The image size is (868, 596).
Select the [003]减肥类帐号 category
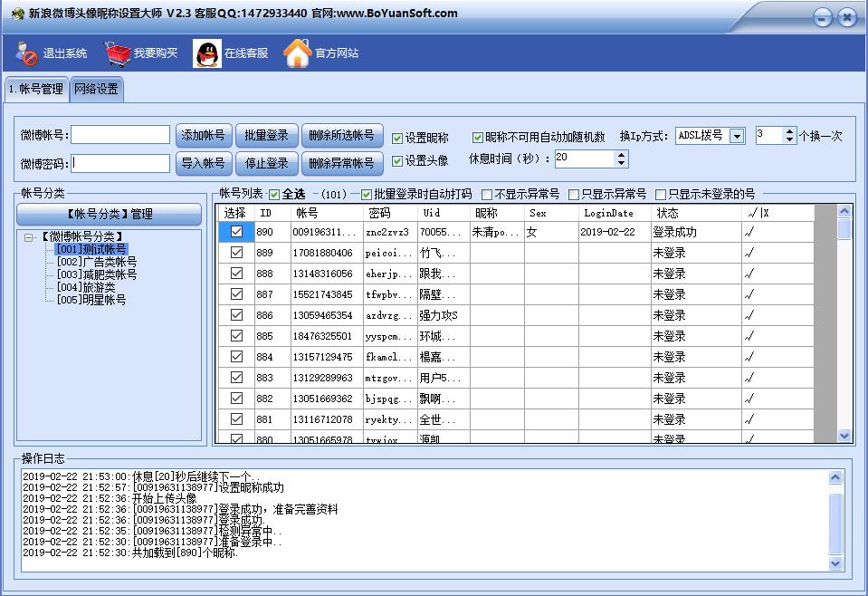(x=96, y=274)
